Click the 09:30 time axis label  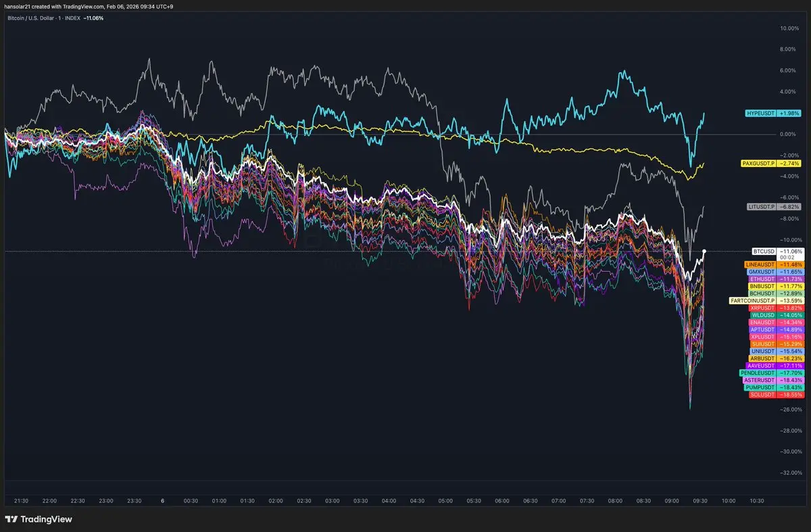pyautogui.click(x=699, y=501)
